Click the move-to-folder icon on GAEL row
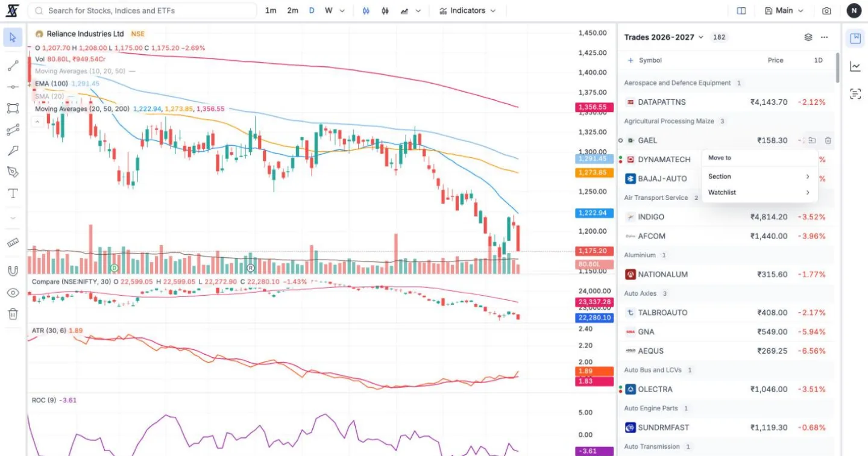This screenshot has height=456, width=868. (812, 140)
